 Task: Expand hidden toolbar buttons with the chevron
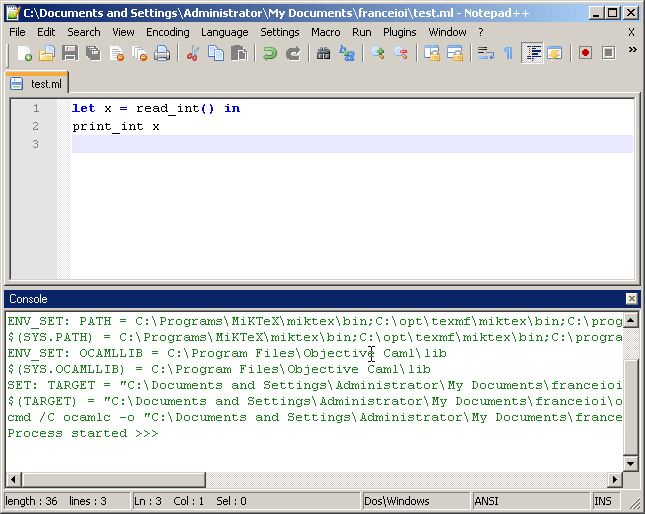(x=632, y=50)
